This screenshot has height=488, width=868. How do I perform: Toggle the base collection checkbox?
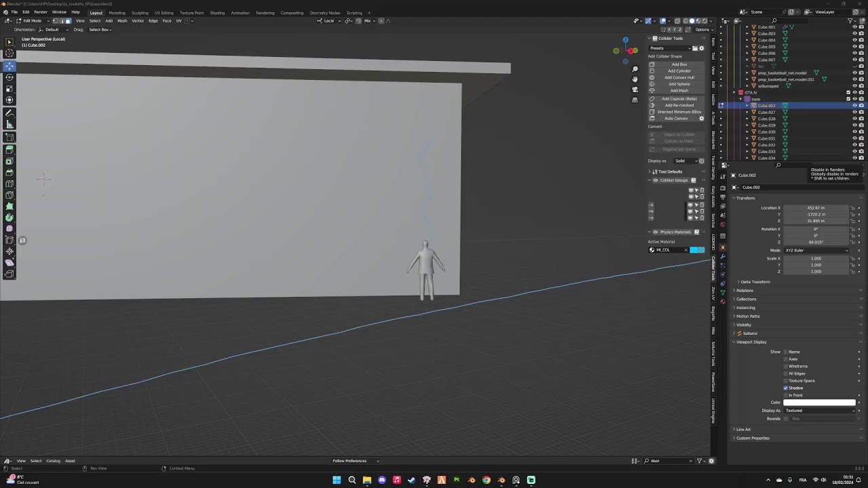click(848, 99)
